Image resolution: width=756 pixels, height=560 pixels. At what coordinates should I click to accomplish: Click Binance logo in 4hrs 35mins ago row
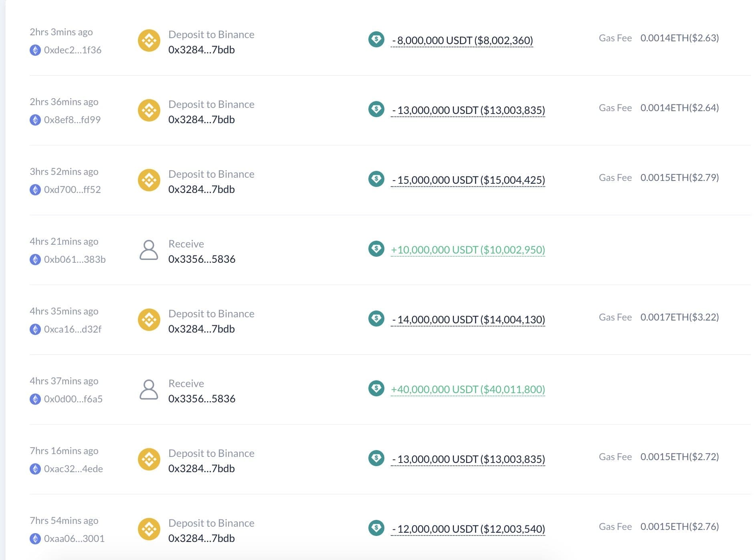[149, 320]
